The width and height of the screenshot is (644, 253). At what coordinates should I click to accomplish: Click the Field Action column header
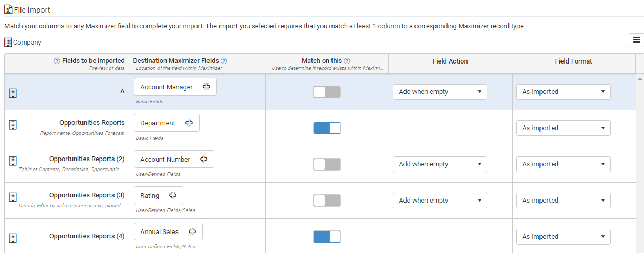click(450, 61)
